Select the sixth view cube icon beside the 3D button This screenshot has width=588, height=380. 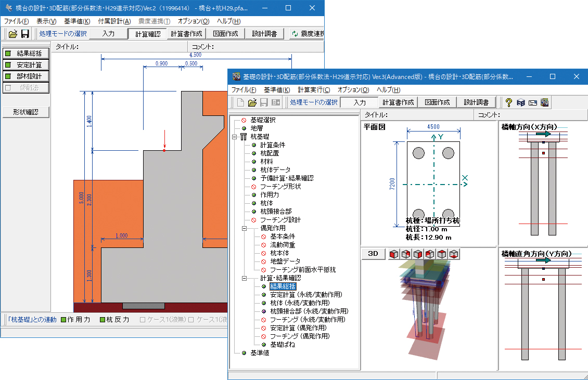[x=454, y=254]
